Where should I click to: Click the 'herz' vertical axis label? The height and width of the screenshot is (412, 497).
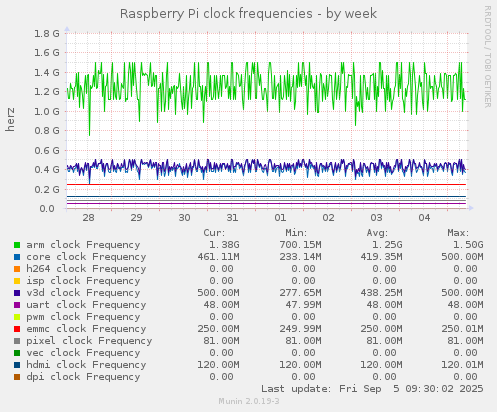(10, 119)
